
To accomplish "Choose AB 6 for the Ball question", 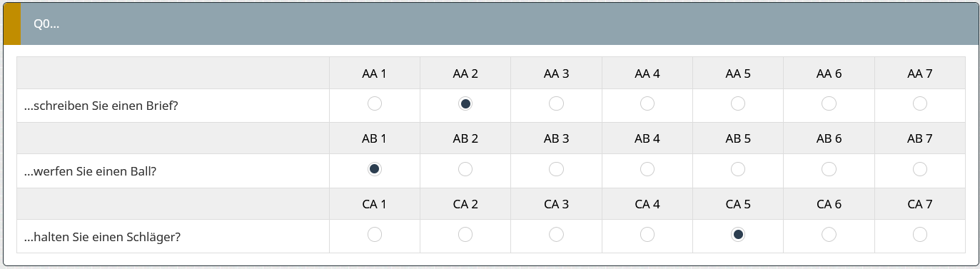I will (x=829, y=169).
